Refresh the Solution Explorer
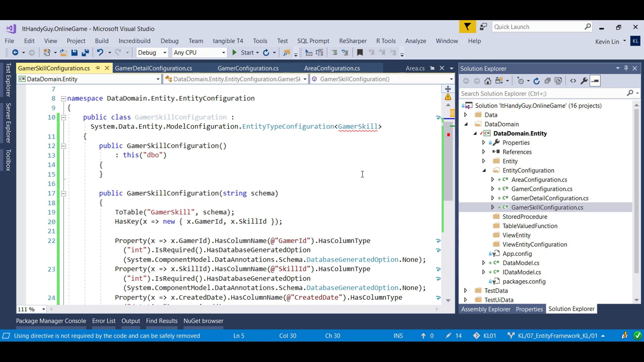The width and height of the screenshot is (644, 362). pyautogui.click(x=537, y=81)
